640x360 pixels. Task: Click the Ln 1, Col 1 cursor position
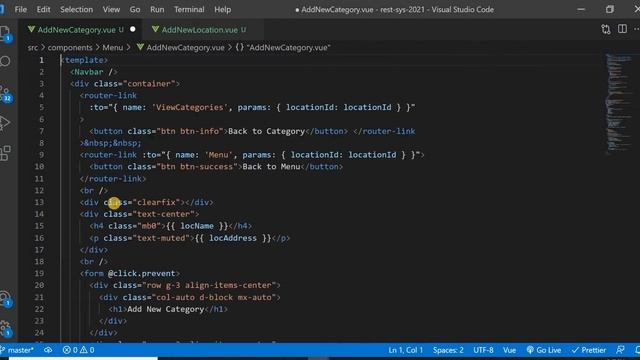405,350
